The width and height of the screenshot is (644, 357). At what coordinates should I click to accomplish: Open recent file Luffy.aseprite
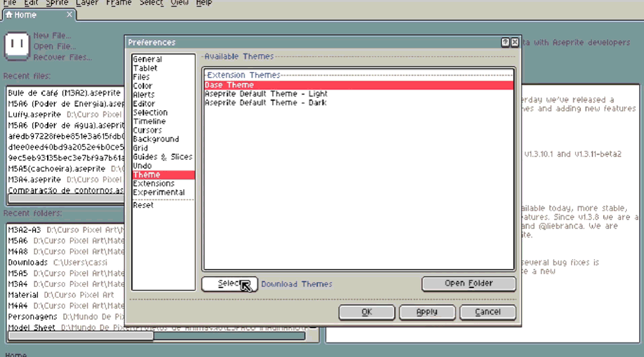(66, 115)
